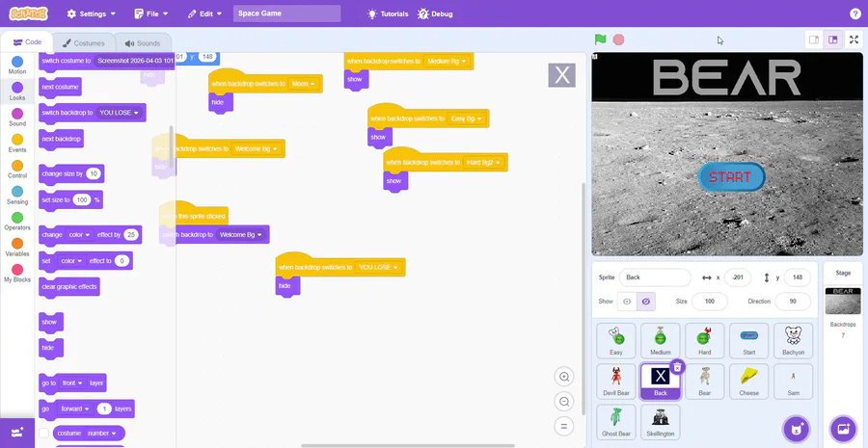Expand the YOU LOSE backdrop dropdown in palette

coord(119,113)
